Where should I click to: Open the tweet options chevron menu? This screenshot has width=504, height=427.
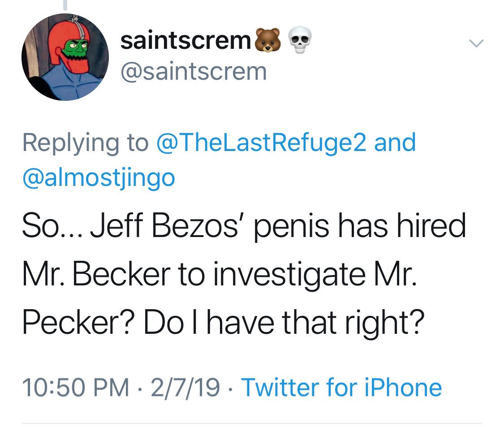(x=476, y=43)
